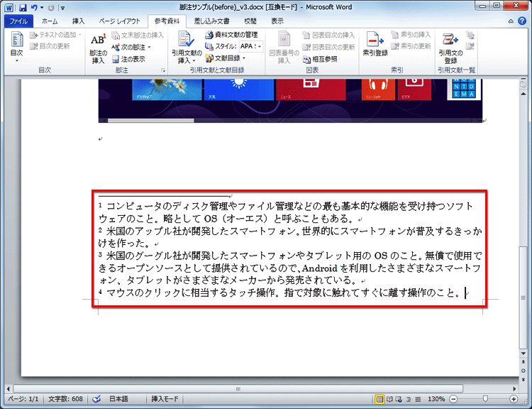Screen dimensions: 532x409
Task: Click 図表目次の更新 button
Action: [x=328, y=47]
